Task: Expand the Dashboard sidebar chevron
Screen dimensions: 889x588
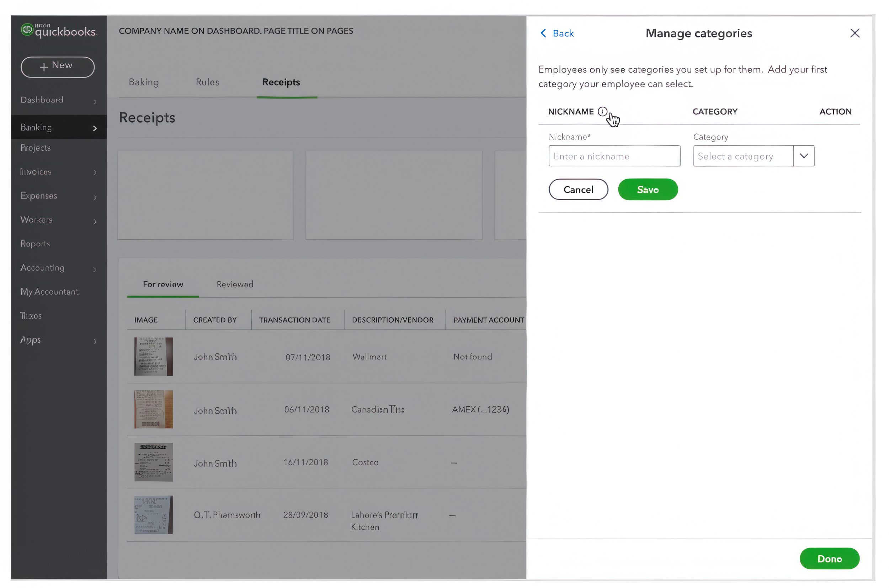Action: pyautogui.click(x=95, y=101)
